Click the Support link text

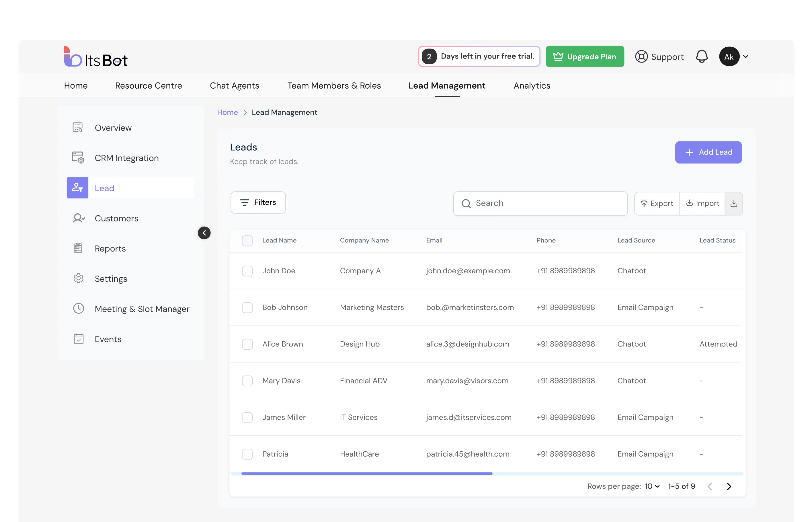667,57
